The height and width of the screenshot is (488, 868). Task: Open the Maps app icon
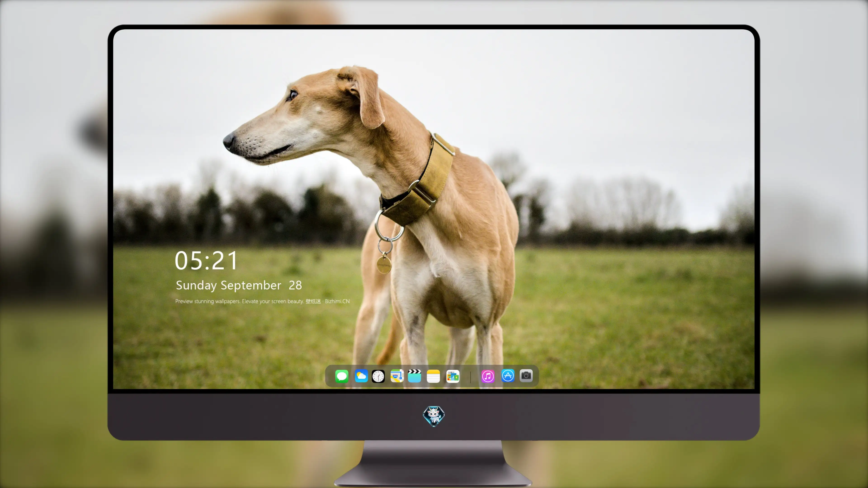[397, 376]
